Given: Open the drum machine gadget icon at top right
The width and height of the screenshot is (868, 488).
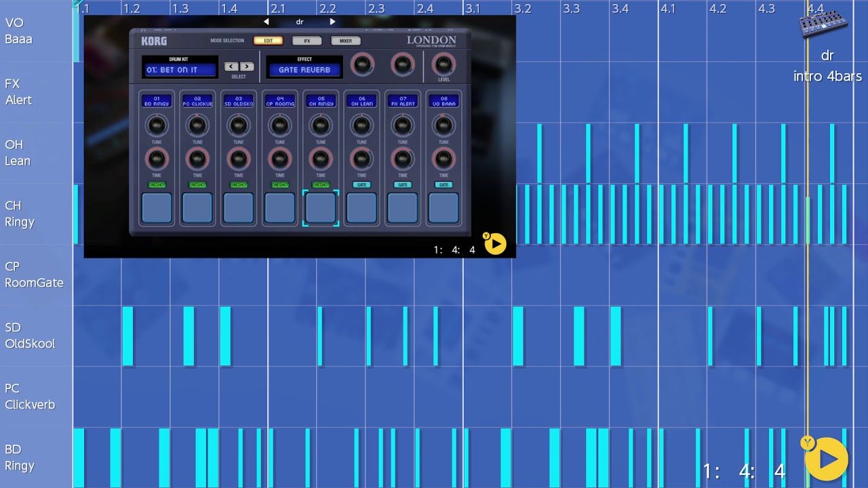Looking at the screenshot, I should coord(823,24).
